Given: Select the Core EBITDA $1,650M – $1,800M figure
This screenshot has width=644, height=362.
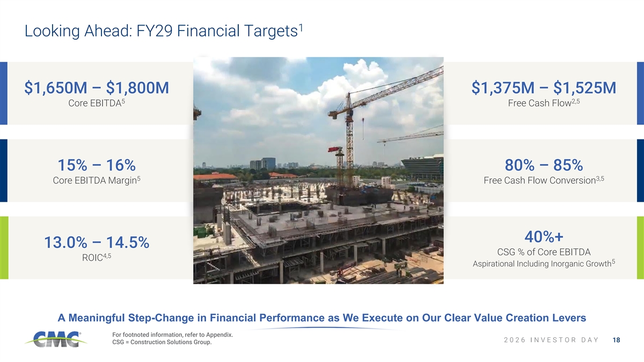Looking at the screenshot, I should [x=97, y=87].
